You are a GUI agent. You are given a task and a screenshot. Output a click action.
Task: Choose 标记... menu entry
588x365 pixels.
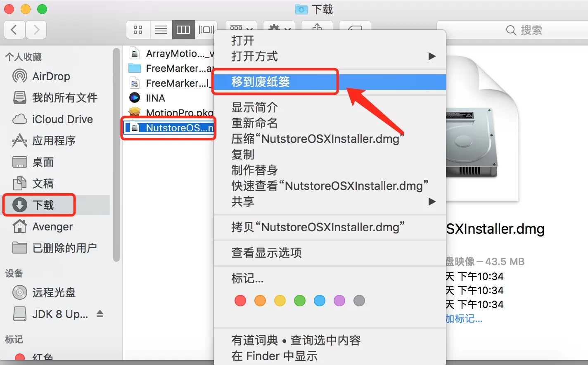pyautogui.click(x=330, y=278)
